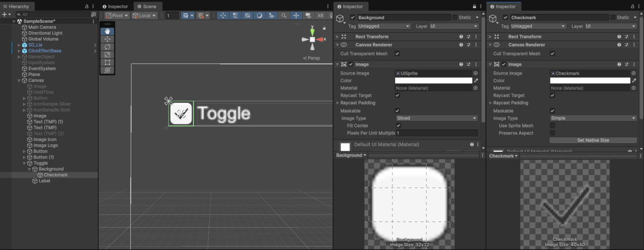Select the Move tool in scene overlay
Viewport: 644px width, 250px height.
(x=107, y=39)
